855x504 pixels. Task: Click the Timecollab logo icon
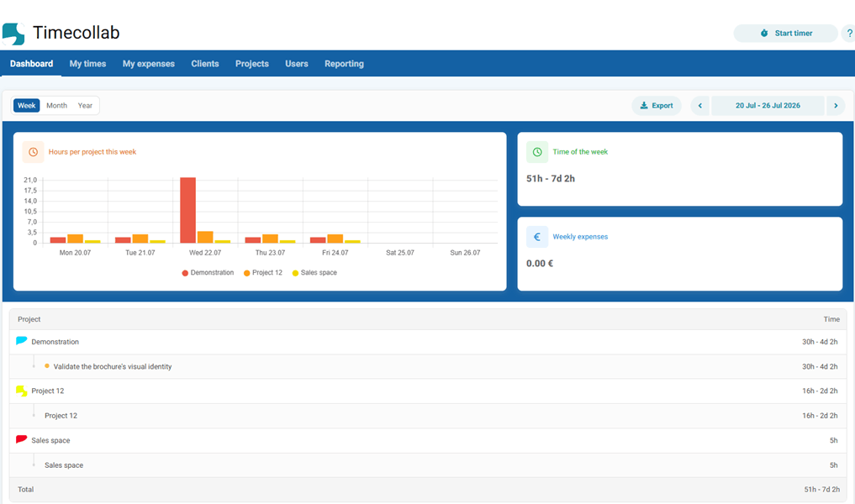(13, 34)
